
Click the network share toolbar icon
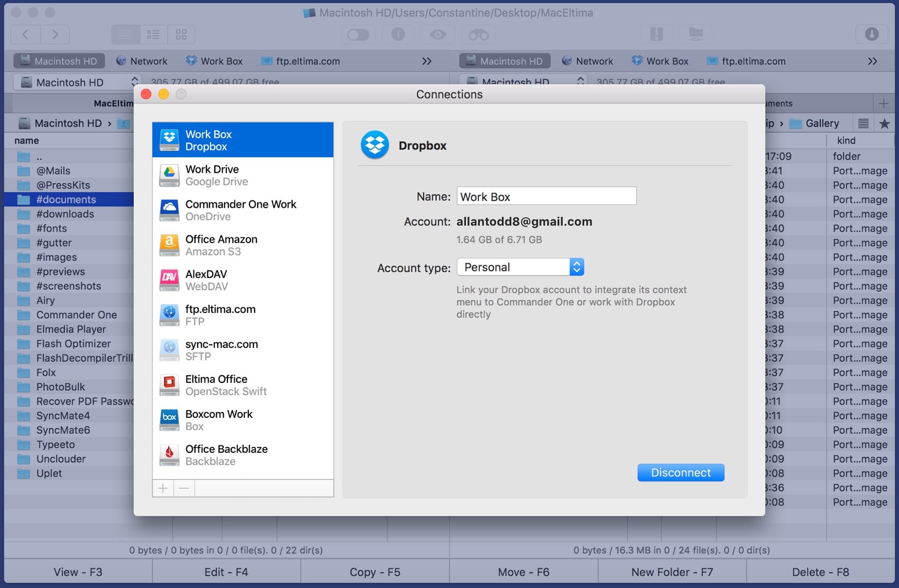click(x=695, y=34)
